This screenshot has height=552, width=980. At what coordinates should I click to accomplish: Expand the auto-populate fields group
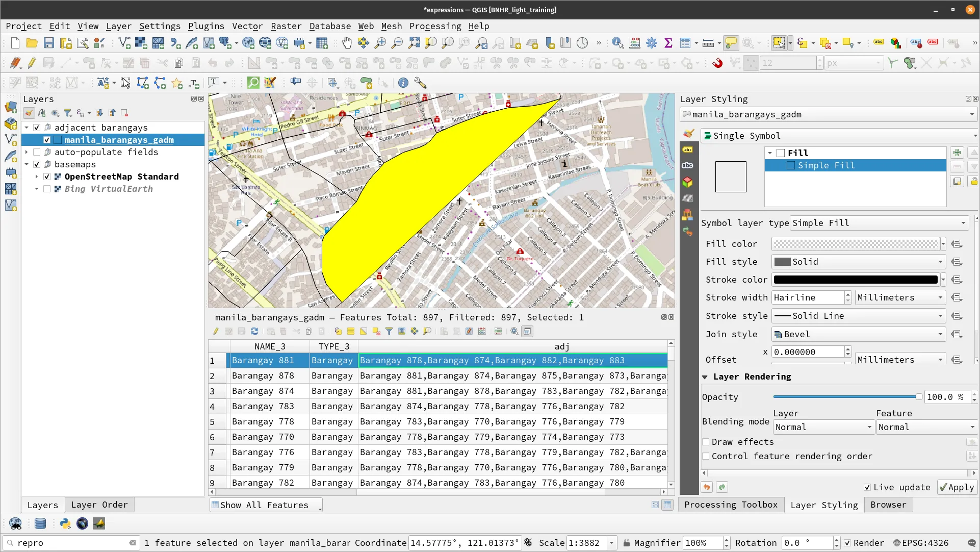[27, 152]
